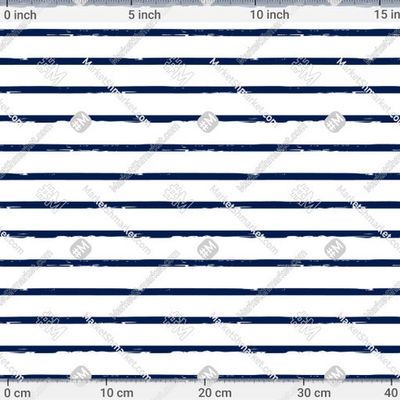The height and width of the screenshot is (400, 400).
Task: Click the white band between first two stripes
Action: [200, 47]
